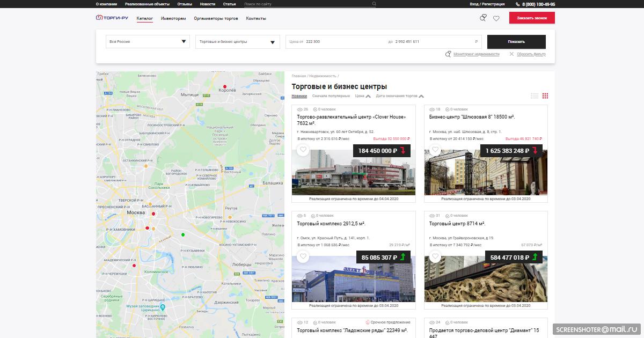Open the Шлюзовая 8 business center photo
This screenshot has width=644, height=338.
pyautogui.click(x=486, y=172)
